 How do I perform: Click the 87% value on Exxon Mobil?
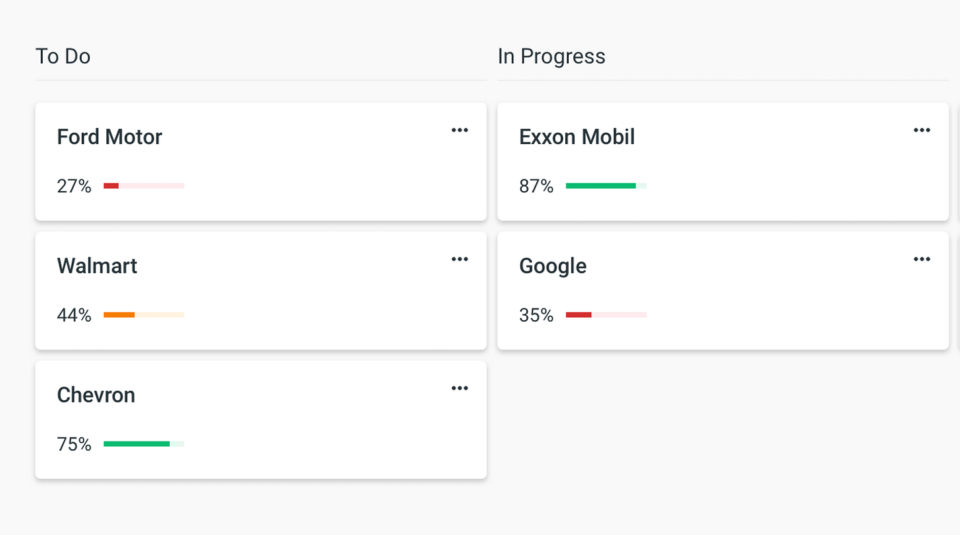536,186
